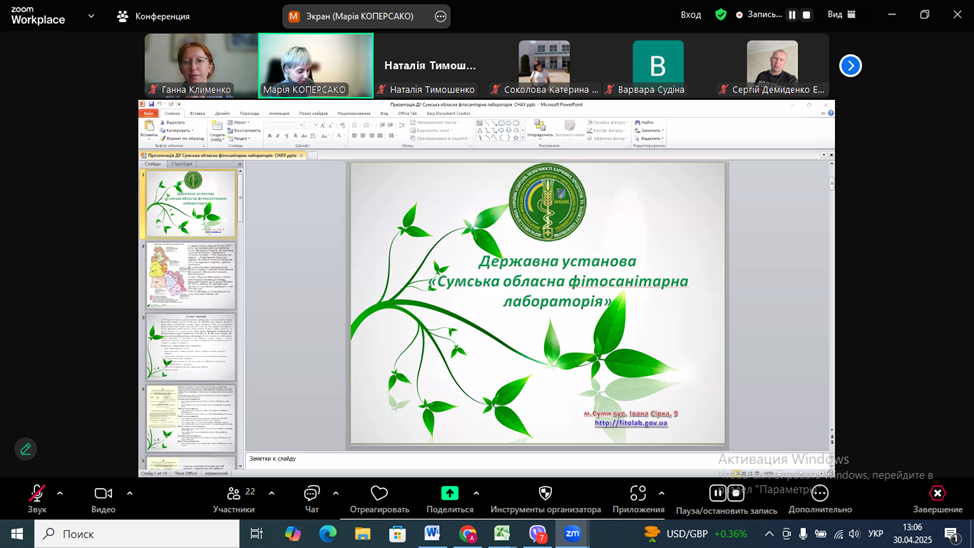The height and width of the screenshot is (548, 974).
Task: Open Участники participants panel
Action: pos(234,500)
